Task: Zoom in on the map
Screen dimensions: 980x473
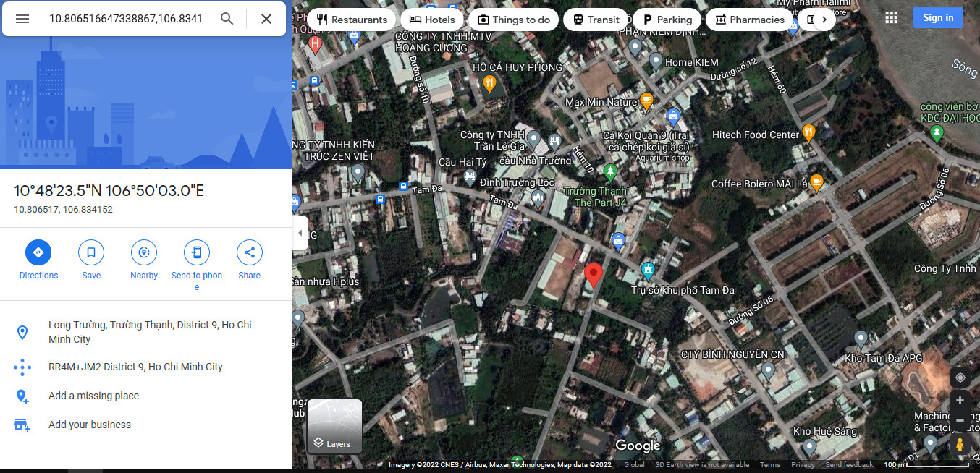Action: [x=960, y=401]
